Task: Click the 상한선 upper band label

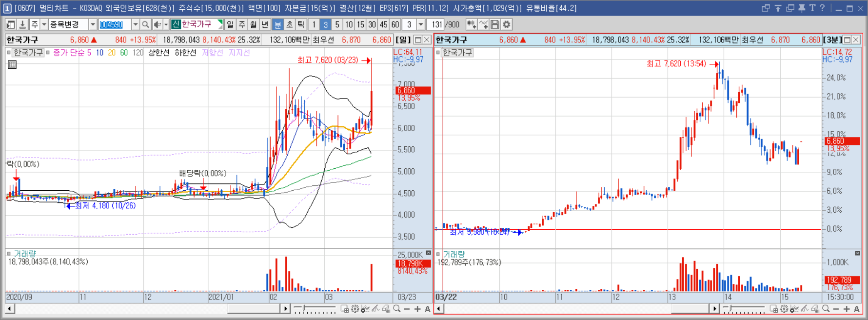Action: pyautogui.click(x=158, y=52)
